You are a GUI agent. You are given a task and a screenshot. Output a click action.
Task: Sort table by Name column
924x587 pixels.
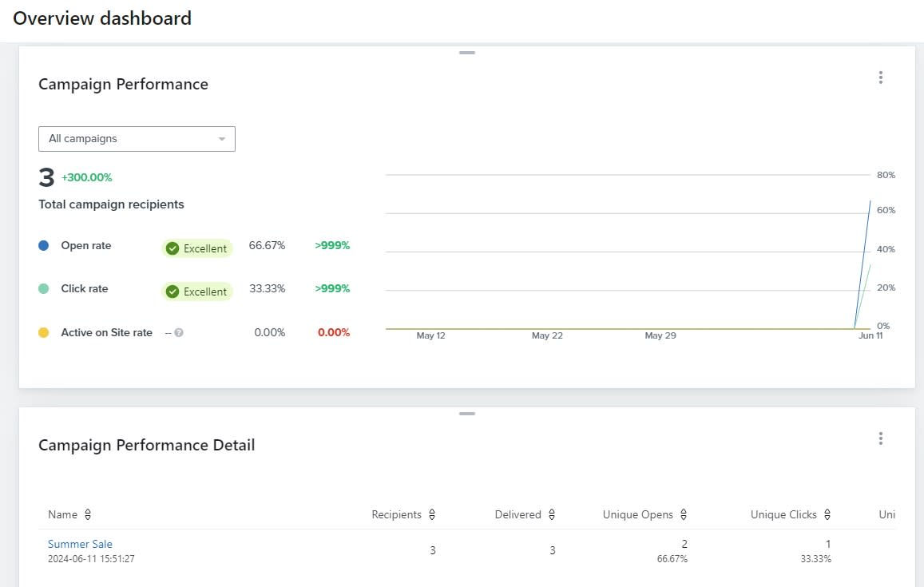(x=88, y=515)
